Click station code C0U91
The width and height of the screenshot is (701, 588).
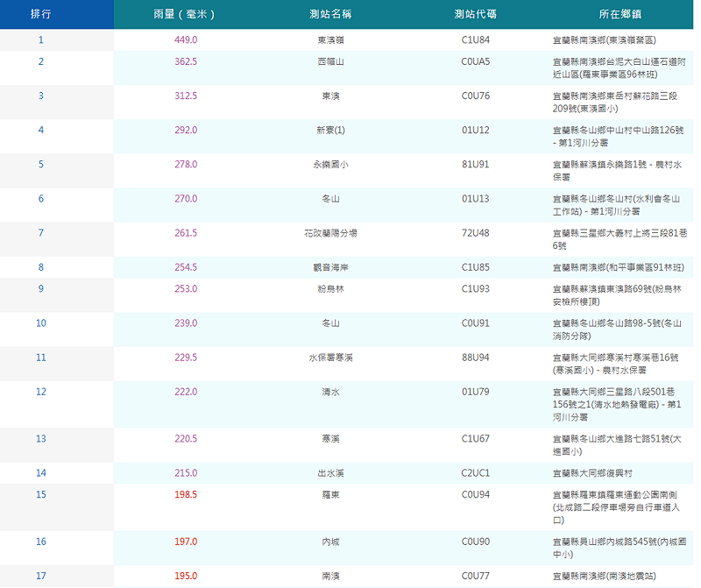[x=476, y=322]
